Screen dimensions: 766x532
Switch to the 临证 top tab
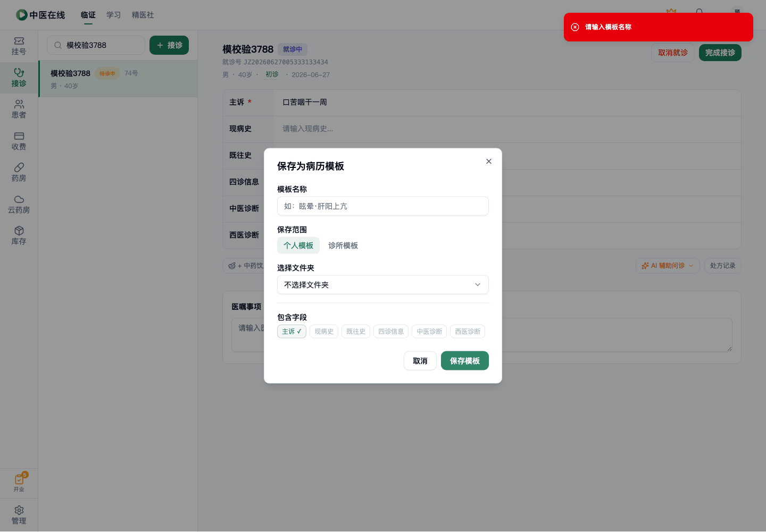88,15
